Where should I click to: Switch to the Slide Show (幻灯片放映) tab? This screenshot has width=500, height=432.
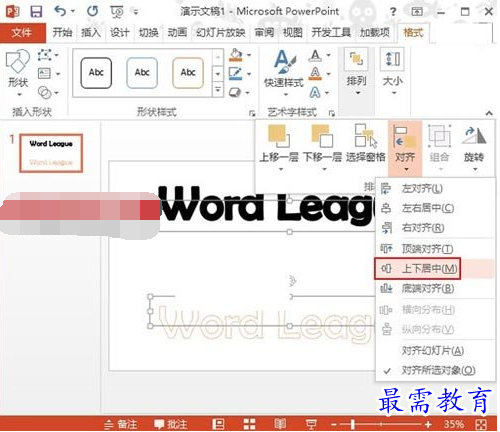(x=221, y=33)
